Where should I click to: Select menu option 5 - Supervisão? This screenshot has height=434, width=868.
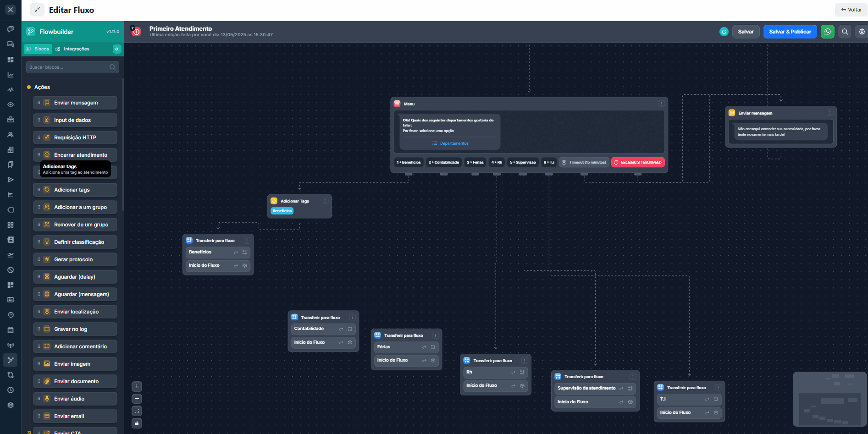(x=523, y=162)
